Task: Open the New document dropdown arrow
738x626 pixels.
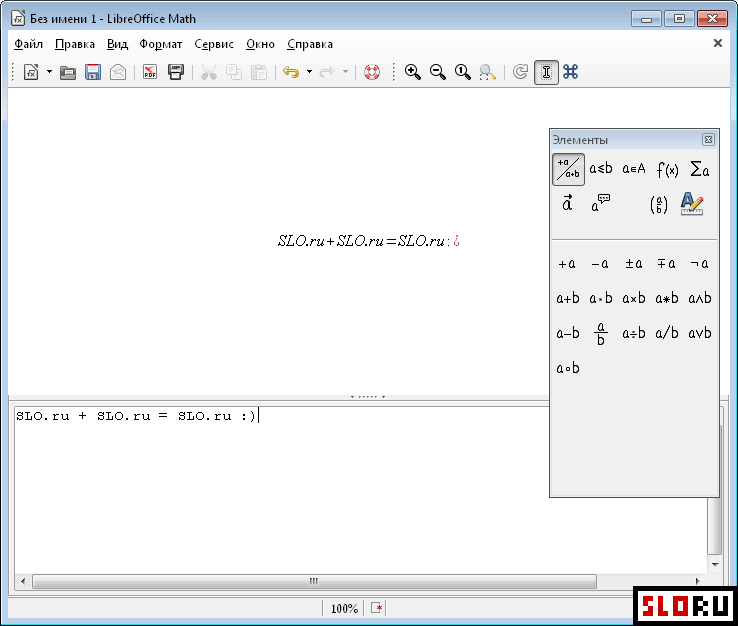Action: 49,72
